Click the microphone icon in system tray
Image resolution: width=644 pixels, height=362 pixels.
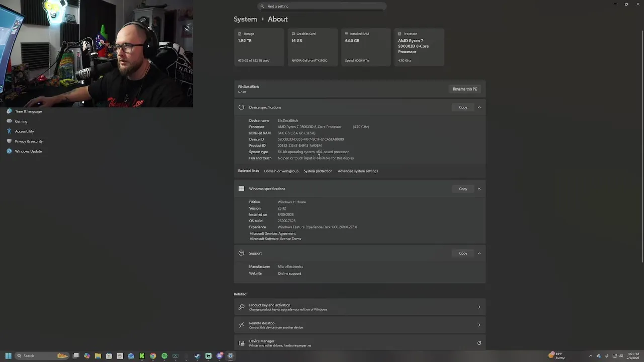point(606,356)
